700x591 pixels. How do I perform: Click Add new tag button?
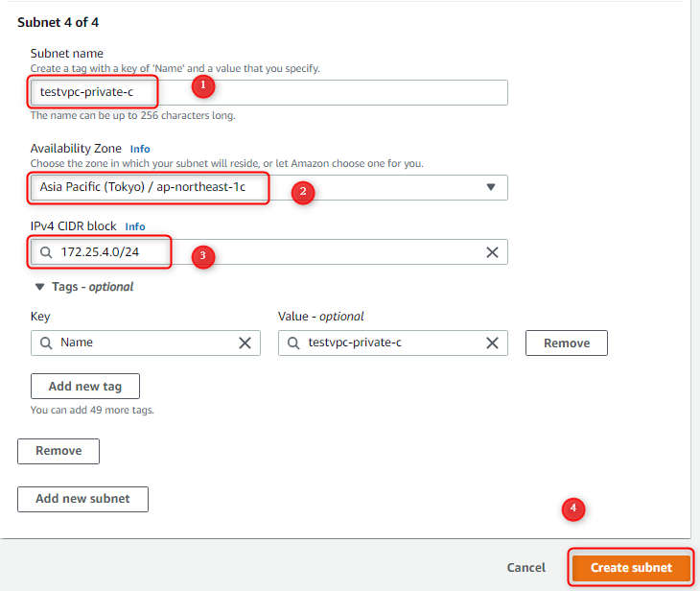coord(85,387)
